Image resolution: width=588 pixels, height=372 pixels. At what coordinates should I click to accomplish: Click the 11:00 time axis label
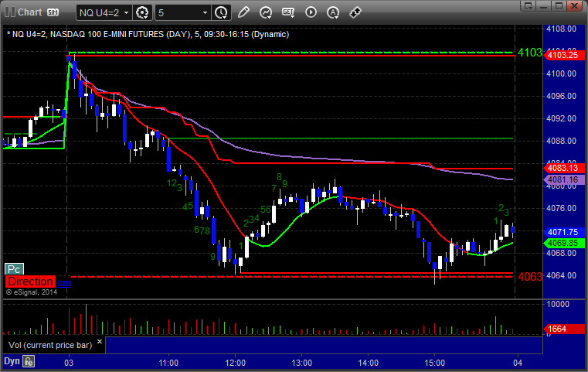[x=168, y=363]
